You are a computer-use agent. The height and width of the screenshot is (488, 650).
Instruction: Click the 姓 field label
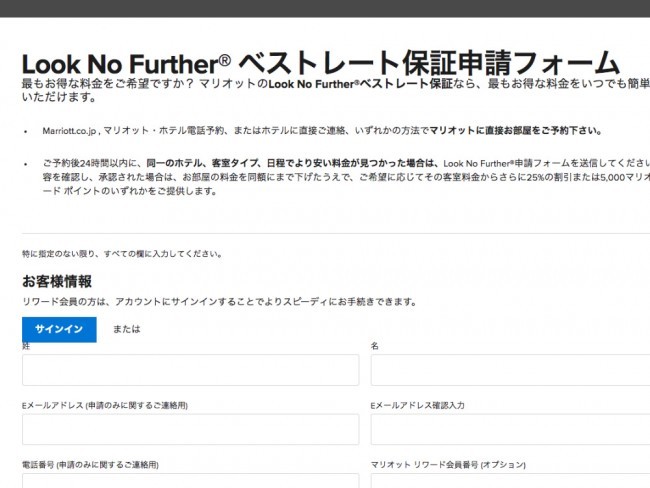click(26, 346)
